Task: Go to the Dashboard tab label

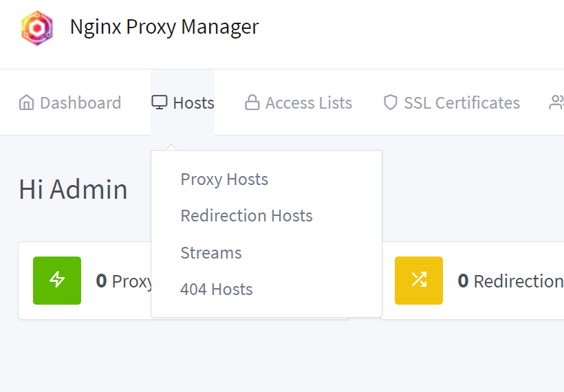Action: pos(80,103)
